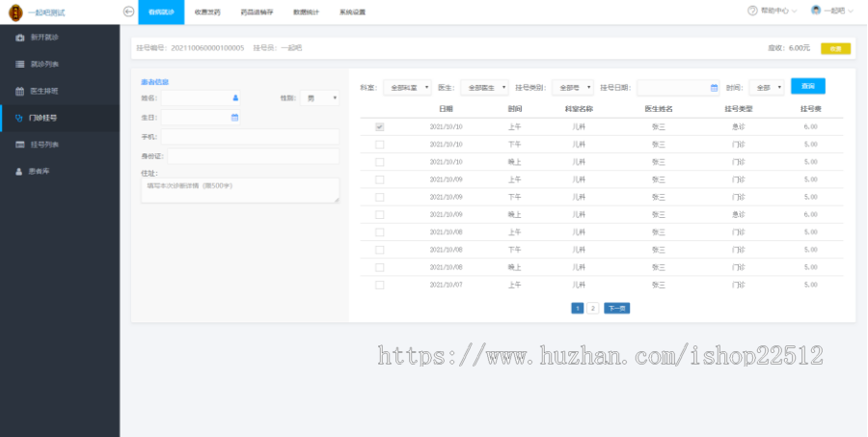Open the 挂号日期 calendar picker icon
This screenshot has width=868, height=437.
tap(714, 87)
